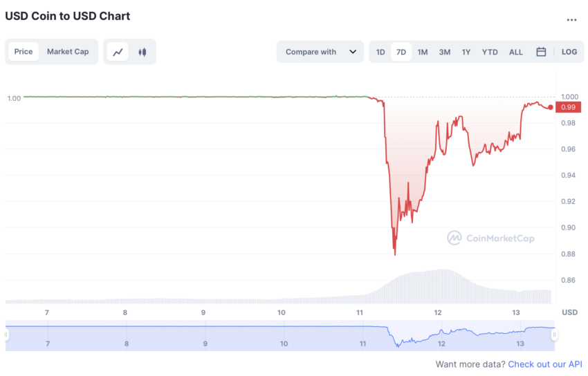The height and width of the screenshot is (376, 588).
Task: Grab the right range selector handle
Action: [x=554, y=335]
